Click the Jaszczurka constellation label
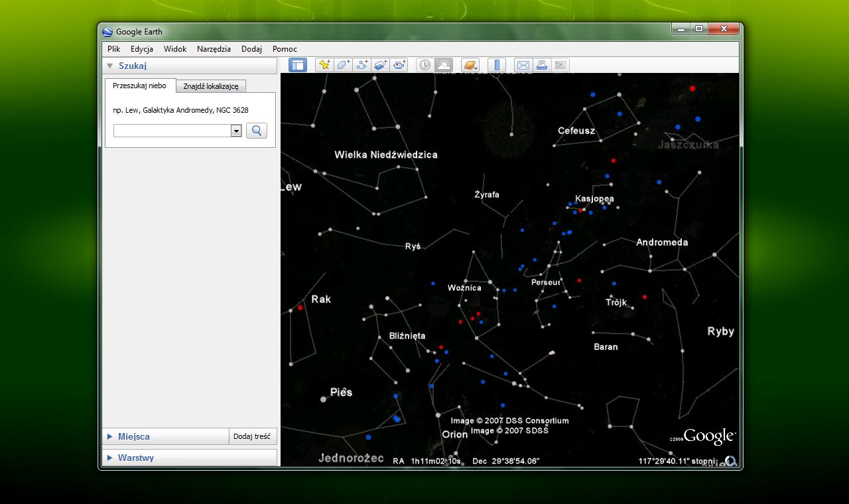Screen dimensions: 849x504 coord(688,145)
